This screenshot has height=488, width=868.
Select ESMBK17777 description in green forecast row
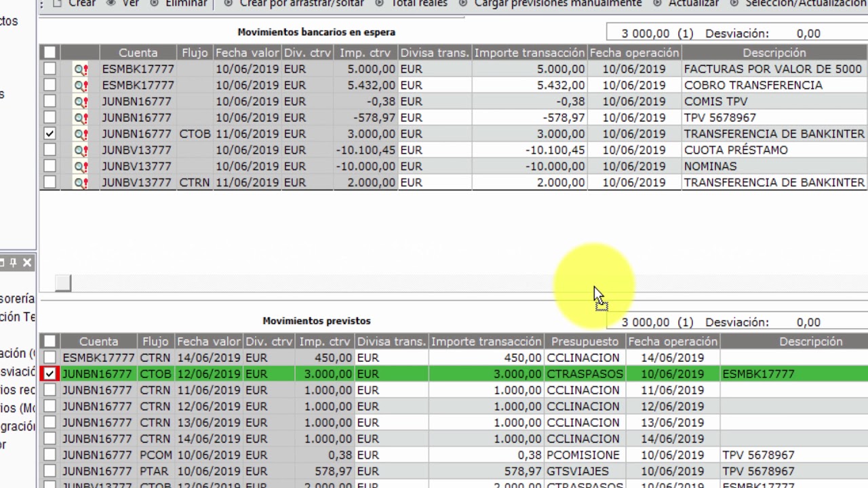758,373
